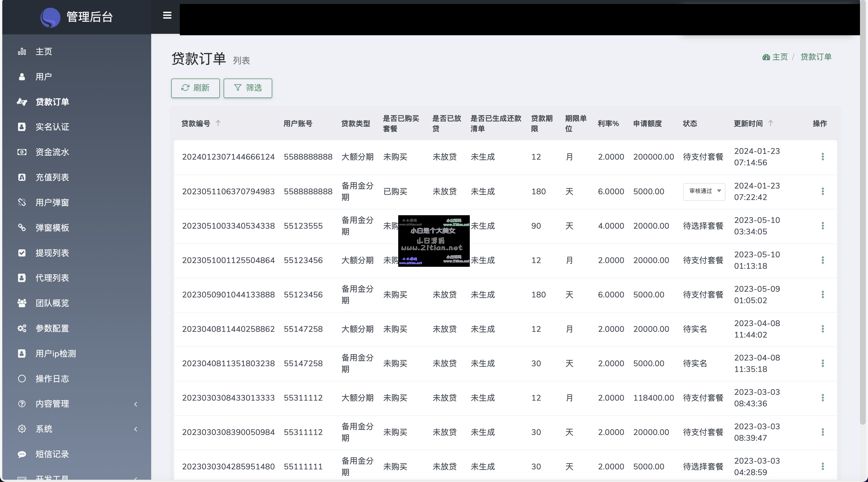The width and height of the screenshot is (868, 482).
Task: Click the 主页 bar chart icon in sidebar
Action: point(22,52)
